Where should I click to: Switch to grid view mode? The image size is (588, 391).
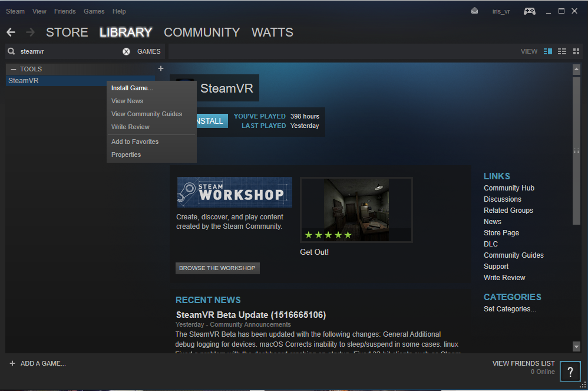[x=576, y=51]
